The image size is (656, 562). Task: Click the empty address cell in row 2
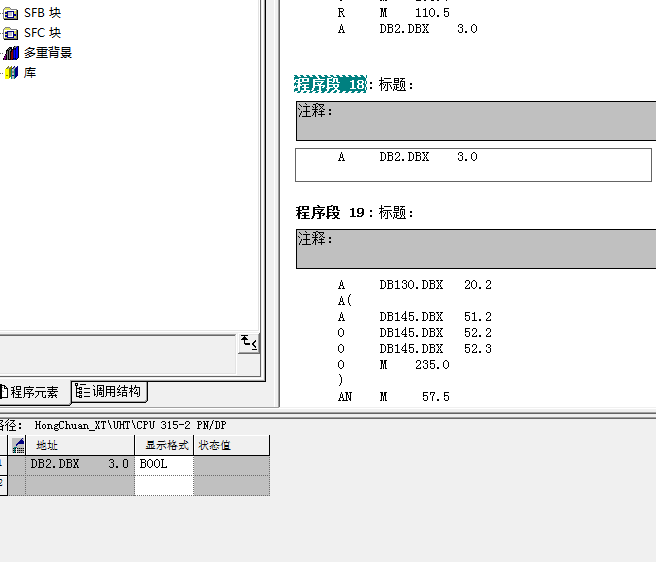tap(79, 485)
